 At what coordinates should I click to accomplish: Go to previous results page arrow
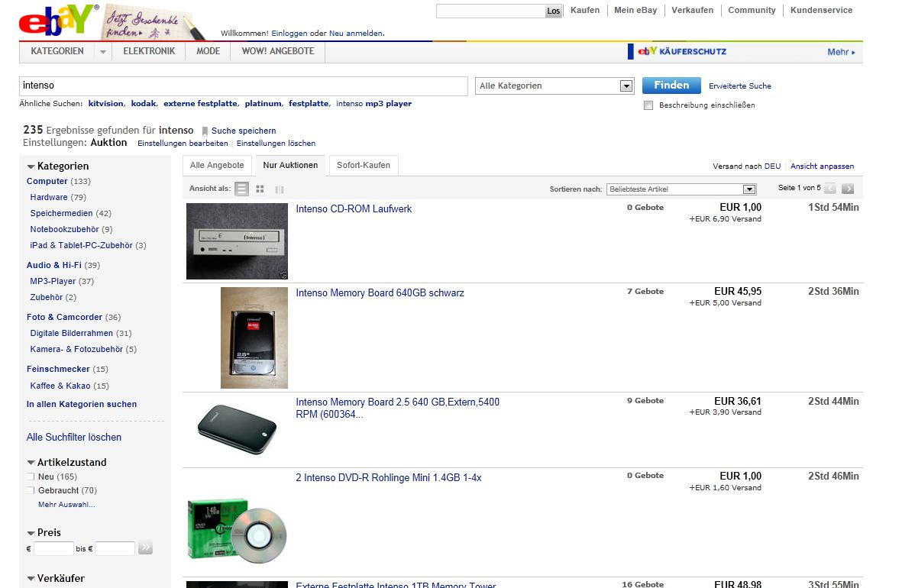pyautogui.click(x=829, y=189)
